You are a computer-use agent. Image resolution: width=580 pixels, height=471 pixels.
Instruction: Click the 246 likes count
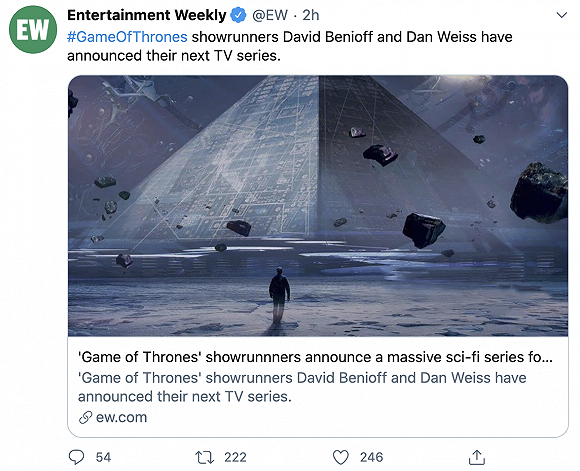pos(371,458)
